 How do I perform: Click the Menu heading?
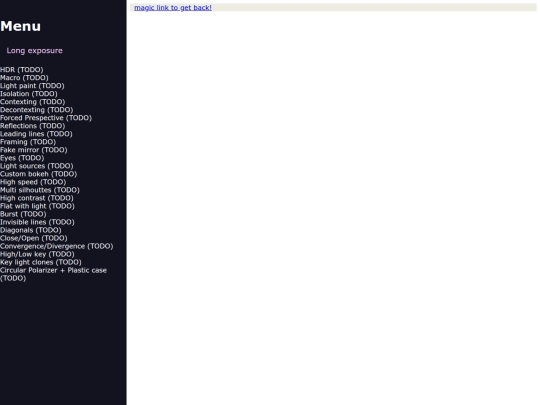pos(20,27)
